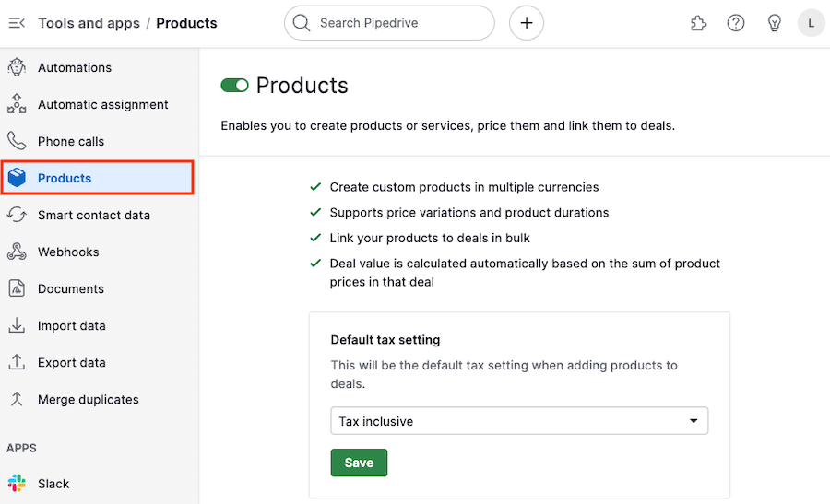Click the Products page heading
This screenshot has width=830, height=504.
[302, 85]
